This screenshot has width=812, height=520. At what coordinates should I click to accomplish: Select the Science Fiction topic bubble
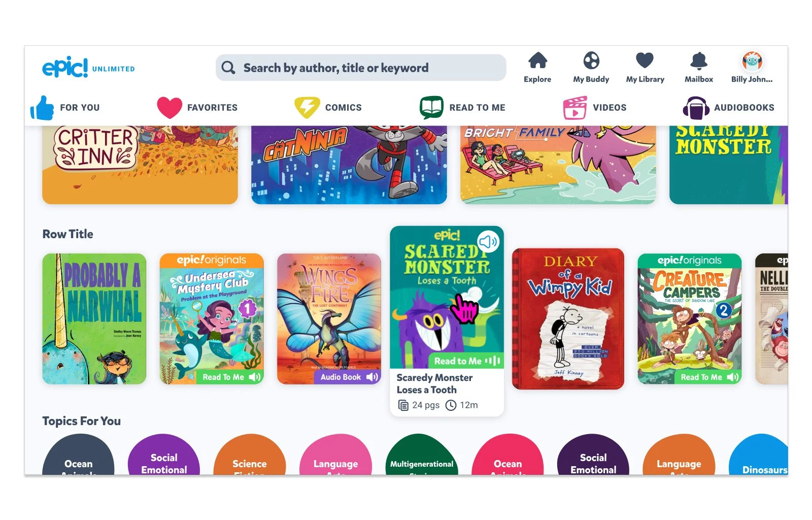[250, 455]
